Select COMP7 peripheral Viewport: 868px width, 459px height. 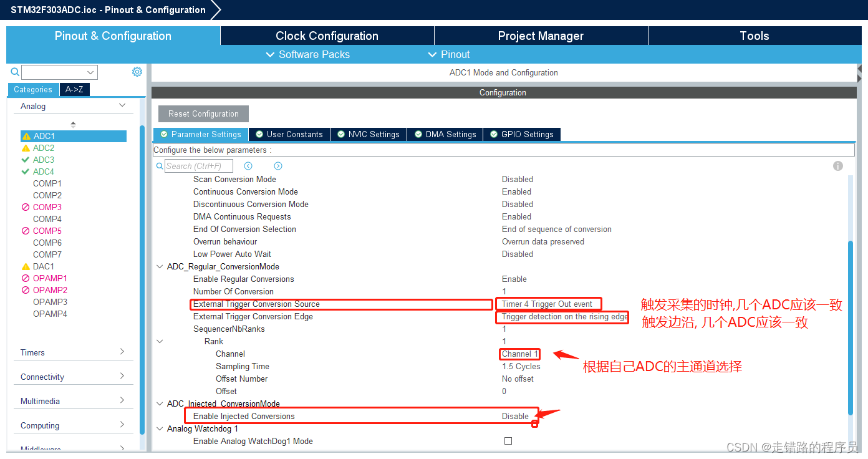(47, 254)
